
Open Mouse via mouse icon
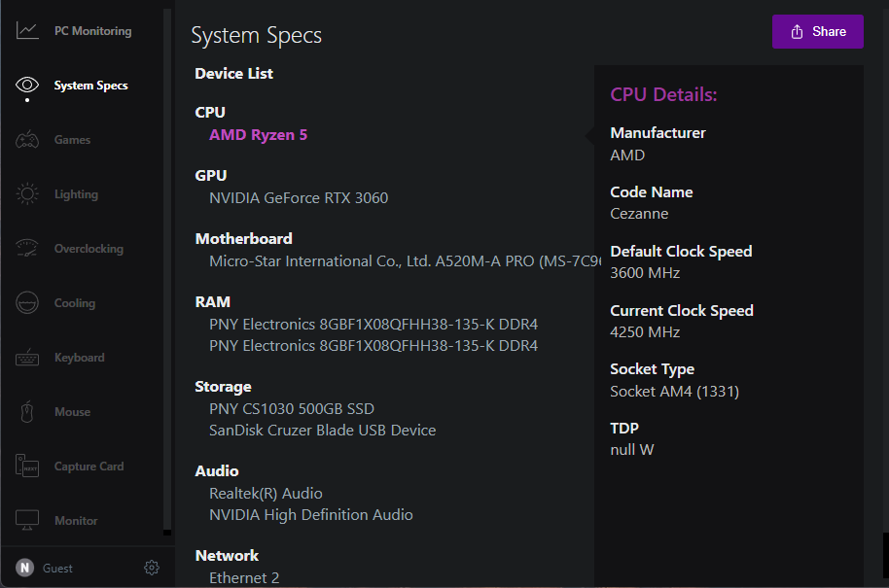[x=27, y=412]
